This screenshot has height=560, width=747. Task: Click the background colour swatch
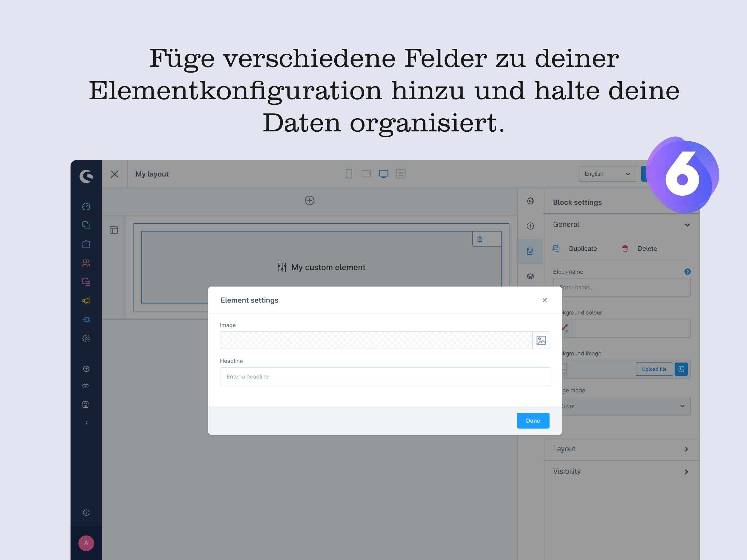coord(565,328)
